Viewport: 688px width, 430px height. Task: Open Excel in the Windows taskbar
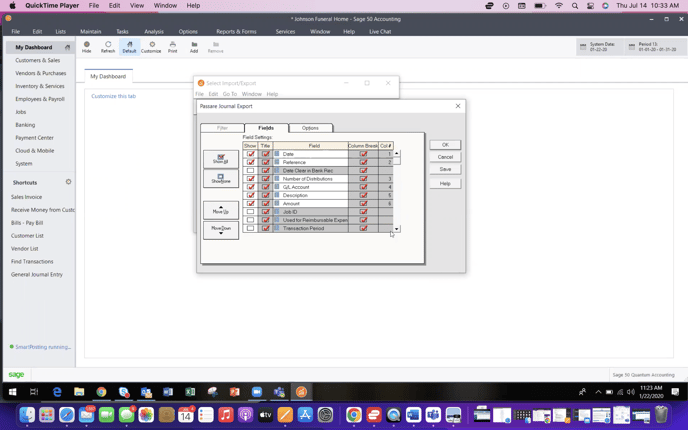pos(190,392)
